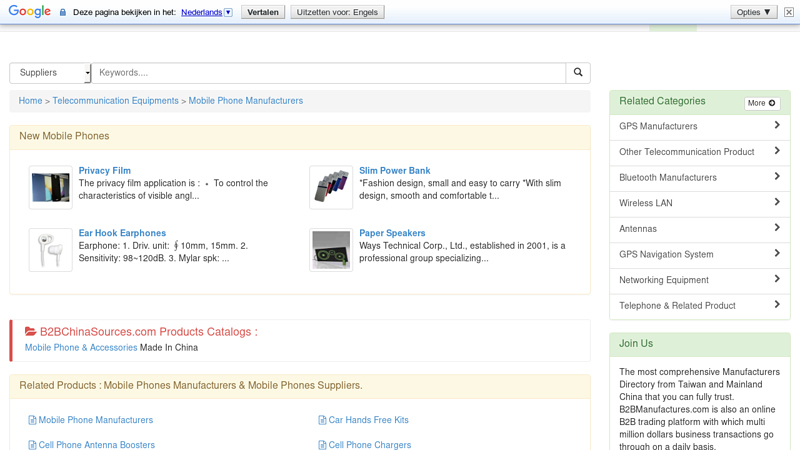This screenshot has width=800, height=450.
Task: Click More button in Related Categories
Action: coord(762,103)
